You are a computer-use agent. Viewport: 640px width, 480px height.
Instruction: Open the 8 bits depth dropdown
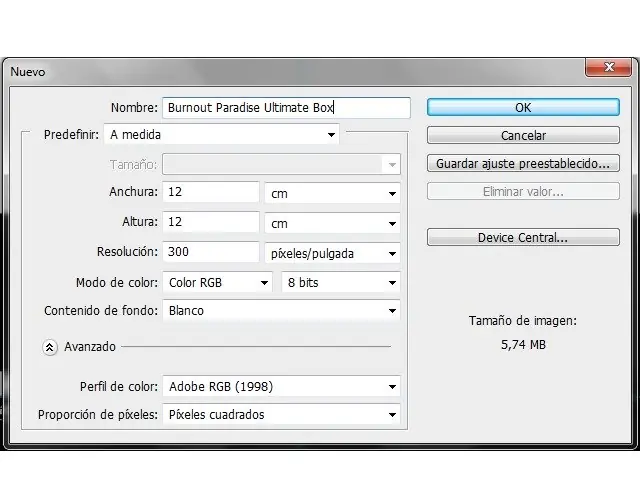(341, 282)
